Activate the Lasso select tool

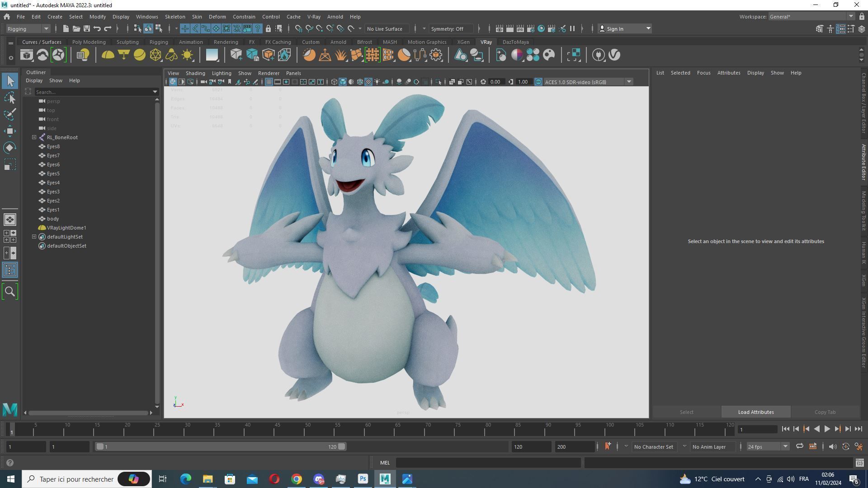click(x=10, y=98)
